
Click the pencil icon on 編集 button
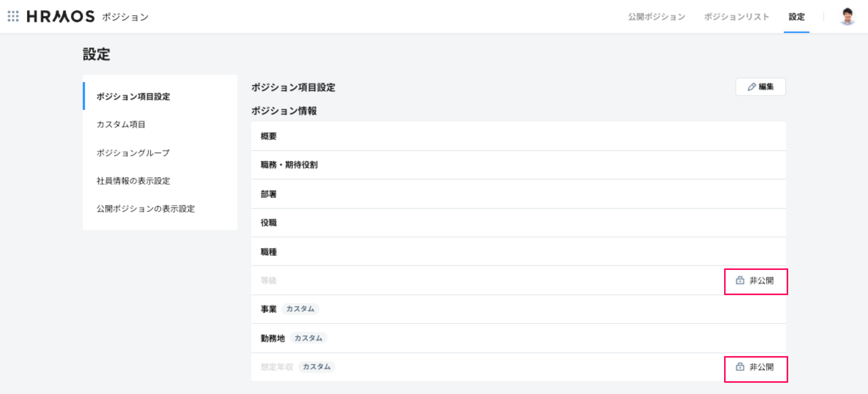pyautogui.click(x=751, y=87)
